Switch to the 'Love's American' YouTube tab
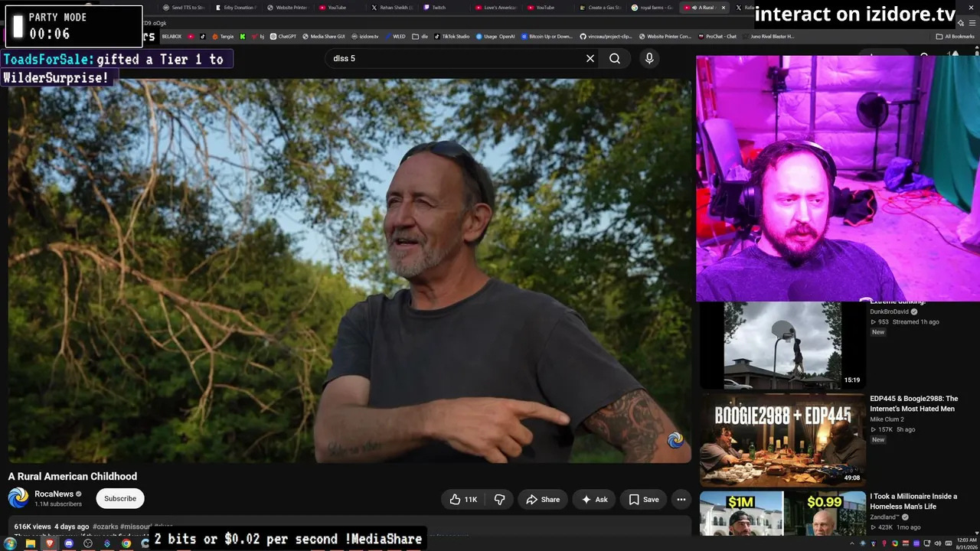The image size is (980, 551). (x=495, y=8)
